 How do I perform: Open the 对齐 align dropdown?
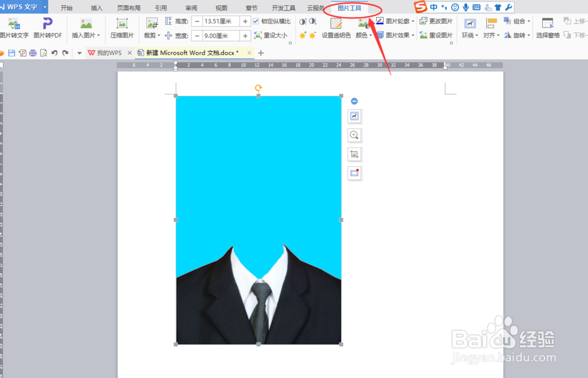pos(491,35)
